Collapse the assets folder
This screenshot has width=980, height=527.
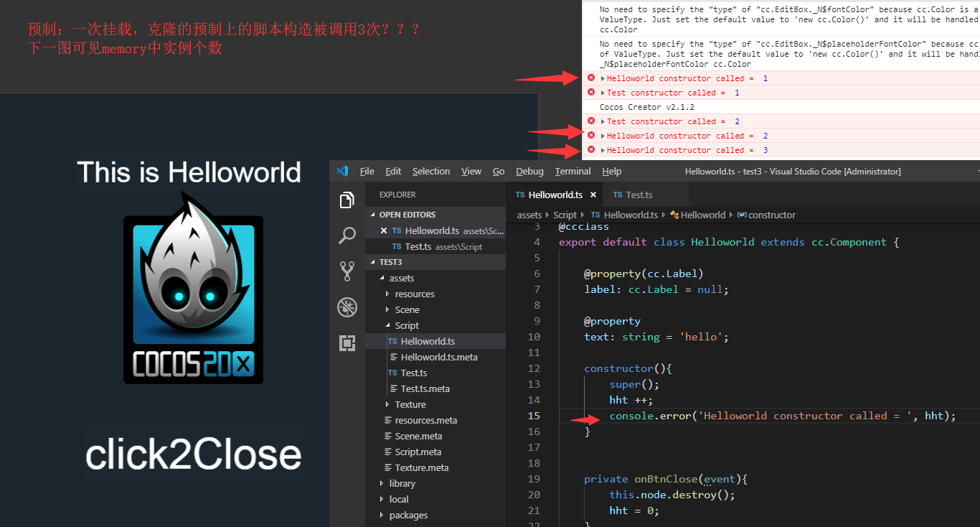pyautogui.click(x=382, y=279)
